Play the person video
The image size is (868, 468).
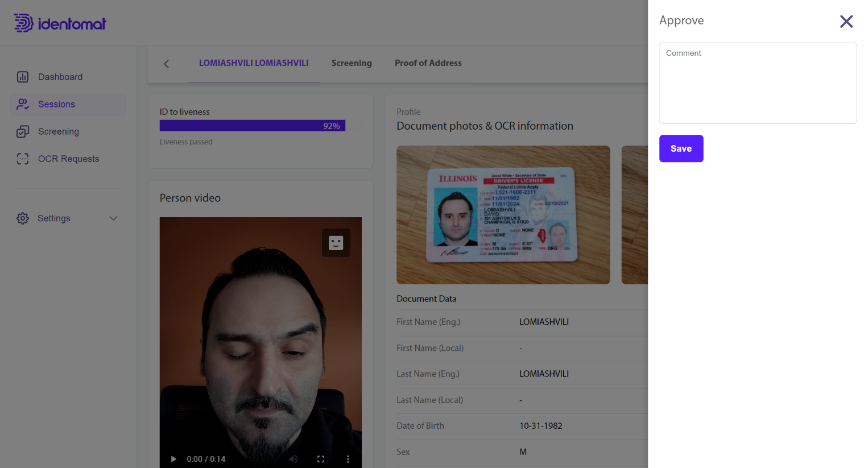(173, 459)
